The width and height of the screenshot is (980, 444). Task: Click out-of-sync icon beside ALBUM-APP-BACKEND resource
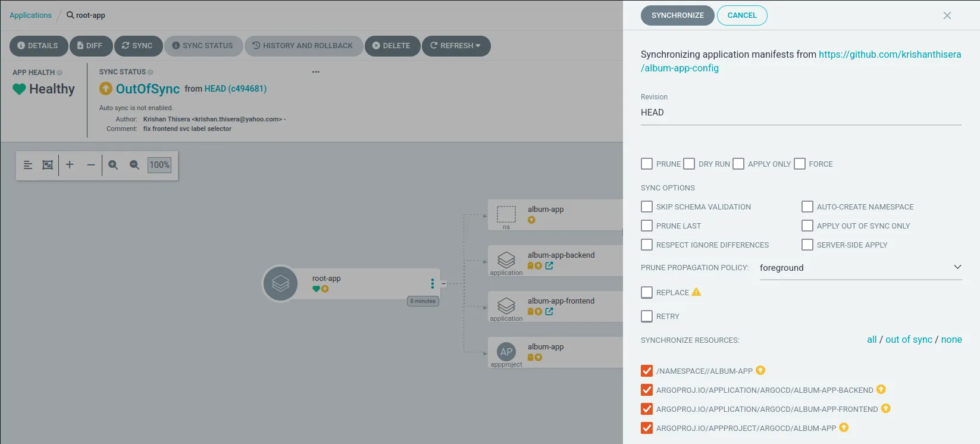point(881,389)
